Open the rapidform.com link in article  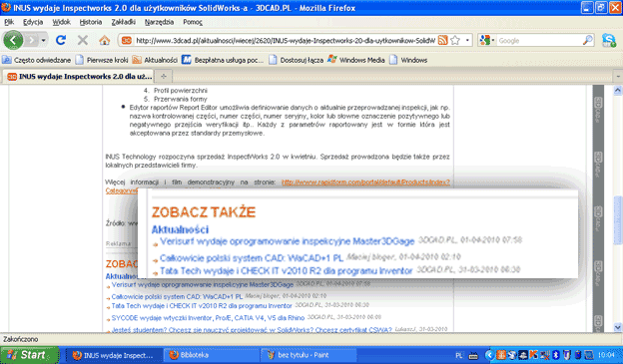click(x=366, y=182)
